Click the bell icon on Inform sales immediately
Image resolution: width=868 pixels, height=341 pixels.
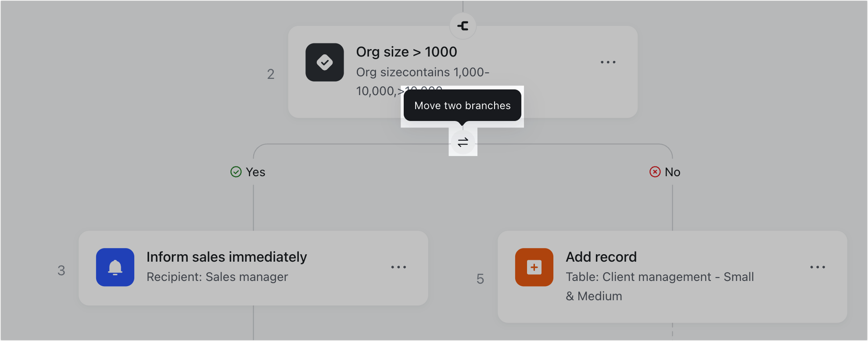pos(115,267)
